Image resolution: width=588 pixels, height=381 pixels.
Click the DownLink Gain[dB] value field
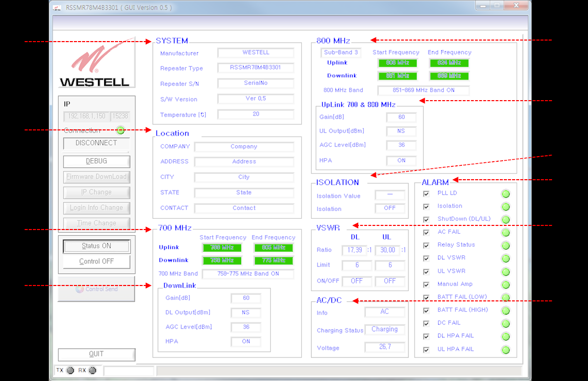(x=246, y=298)
